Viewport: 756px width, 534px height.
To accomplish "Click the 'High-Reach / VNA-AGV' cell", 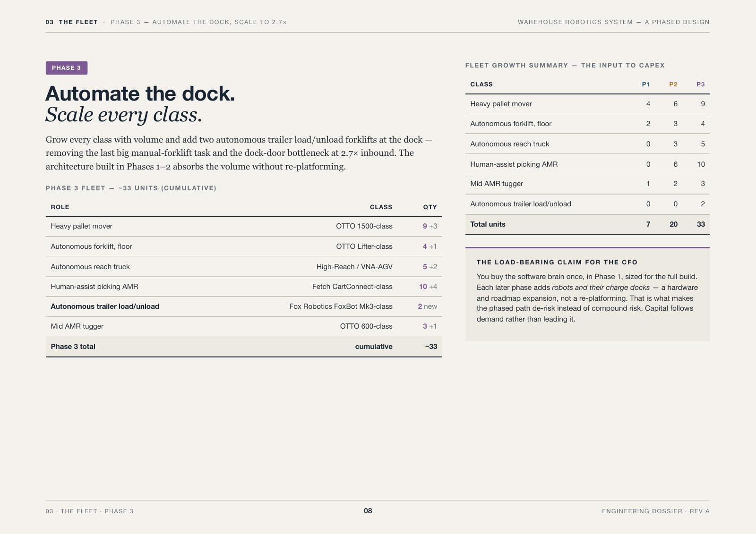I will 354,267.
